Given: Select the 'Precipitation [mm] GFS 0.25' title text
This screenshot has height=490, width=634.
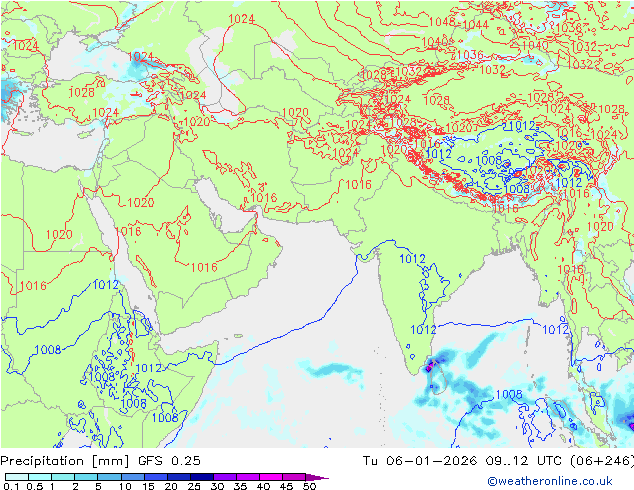Looking at the screenshot, I should tap(100, 461).
